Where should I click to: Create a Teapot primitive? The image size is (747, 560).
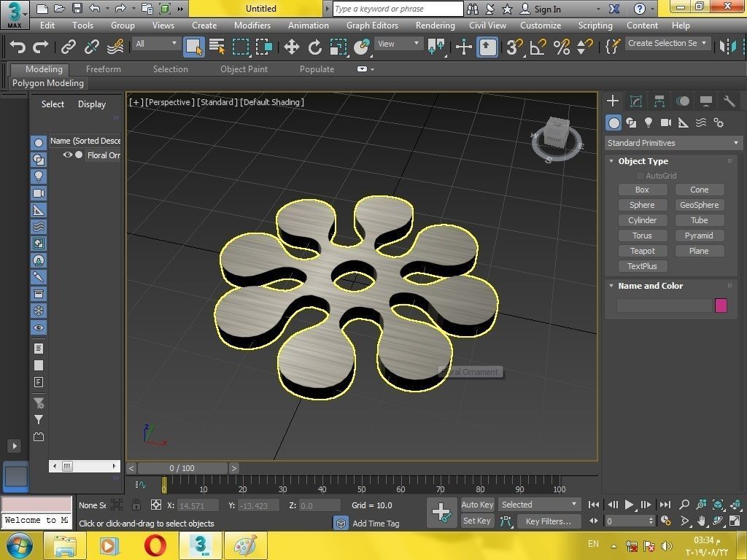(642, 251)
